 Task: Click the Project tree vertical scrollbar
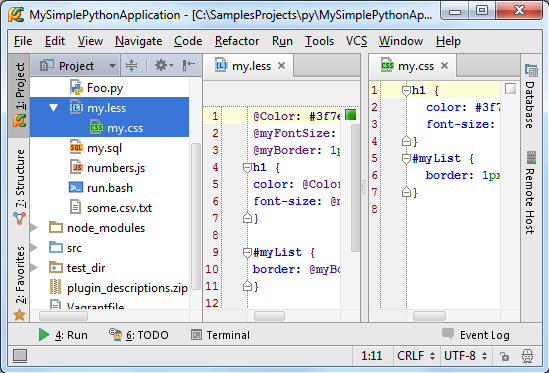196,216
